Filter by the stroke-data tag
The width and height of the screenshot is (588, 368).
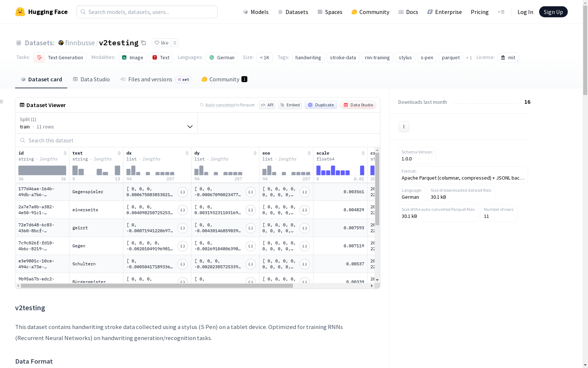point(343,57)
